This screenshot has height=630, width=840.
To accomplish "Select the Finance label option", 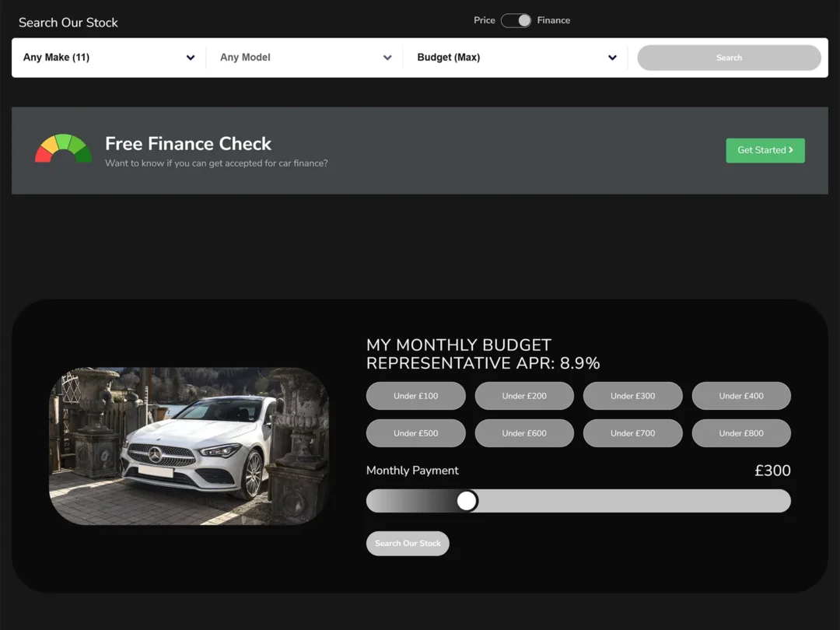I will click(x=553, y=20).
